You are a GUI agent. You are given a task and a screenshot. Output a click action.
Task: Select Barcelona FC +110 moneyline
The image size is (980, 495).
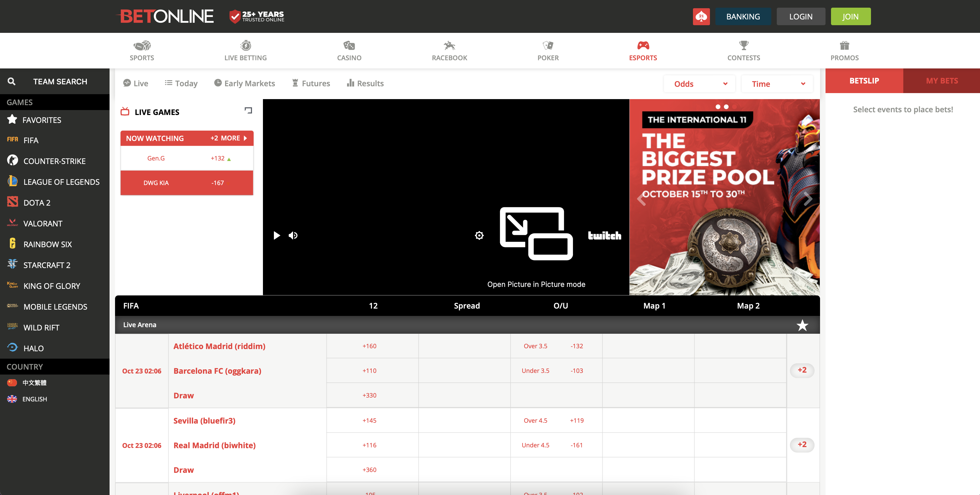369,371
